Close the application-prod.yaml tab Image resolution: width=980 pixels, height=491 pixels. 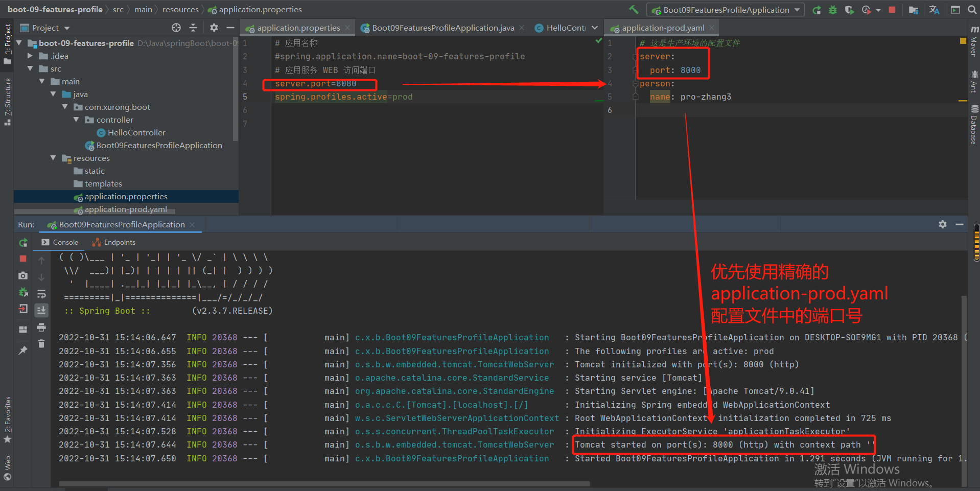[712, 28]
